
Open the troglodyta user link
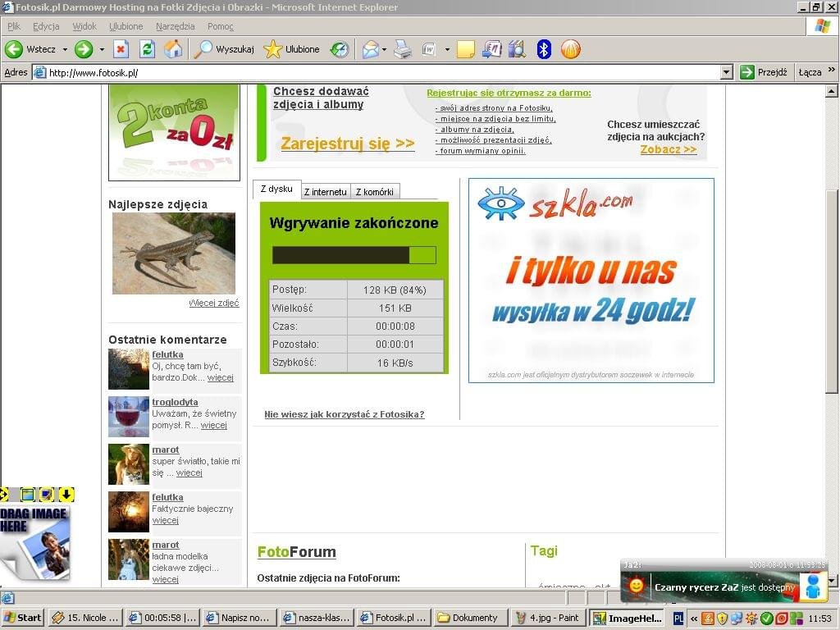tap(175, 402)
